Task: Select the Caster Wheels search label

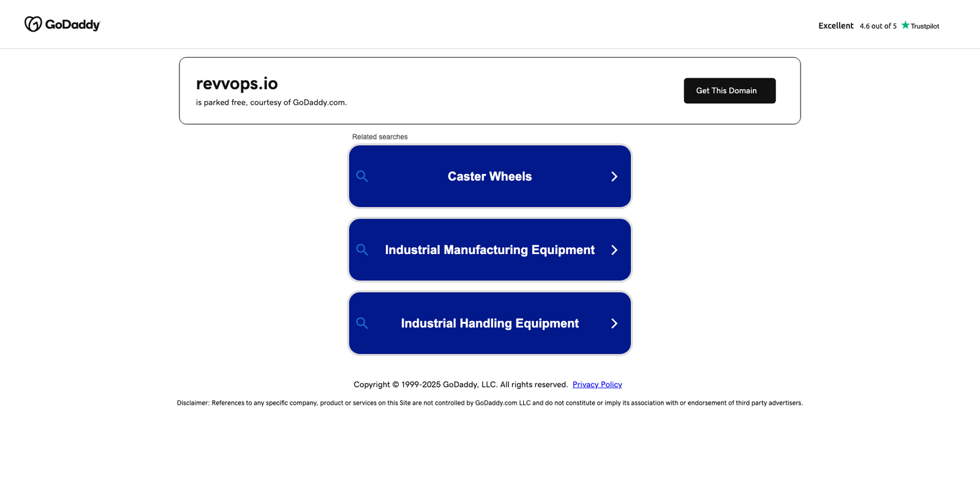Action: (x=489, y=176)
